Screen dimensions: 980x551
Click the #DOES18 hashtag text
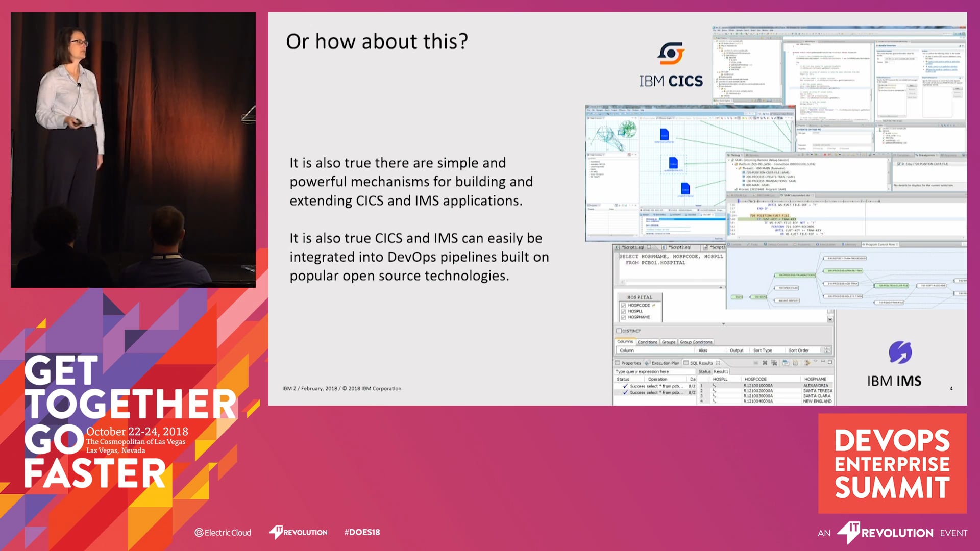(362, 532)
